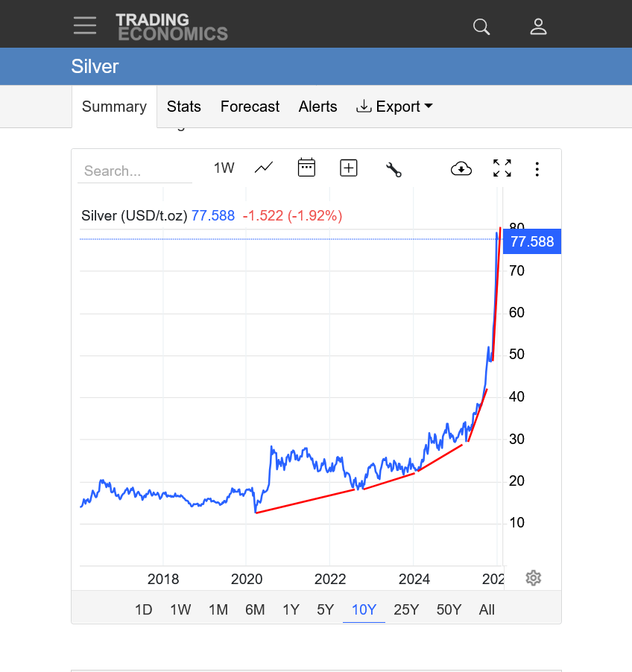Image resolution: width=632 pixels, height=672 pixels.
Task: Switch to the Forecast tab
Action: tap(250, 107)
